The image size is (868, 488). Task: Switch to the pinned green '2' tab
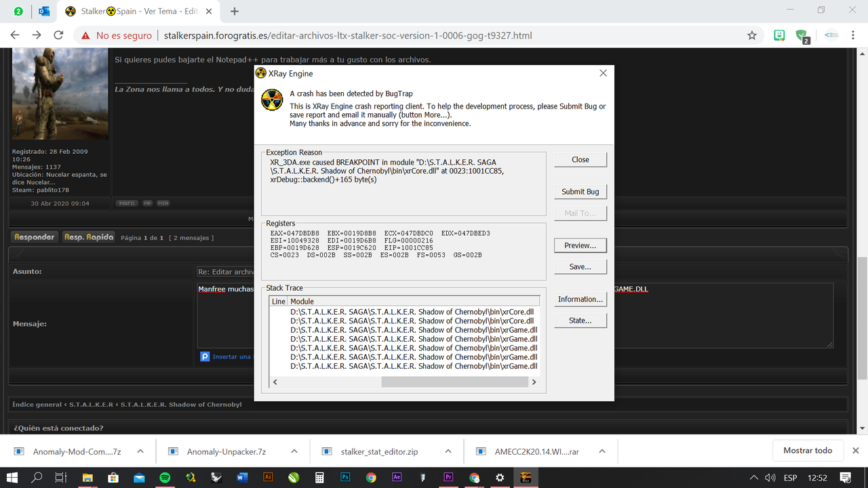coord(18,12)
